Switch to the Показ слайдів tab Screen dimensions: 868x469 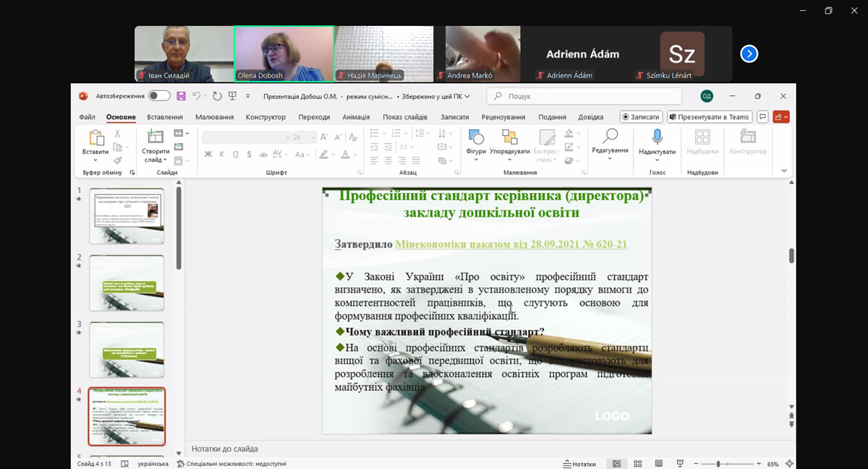click(x=405, y=117)
